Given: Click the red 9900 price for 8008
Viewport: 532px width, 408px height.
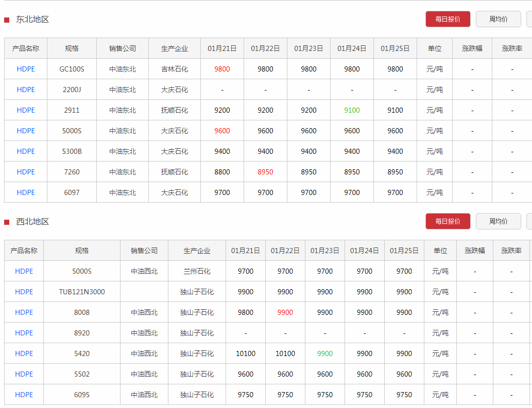Looking at the screenshot, I should [285, 312].
